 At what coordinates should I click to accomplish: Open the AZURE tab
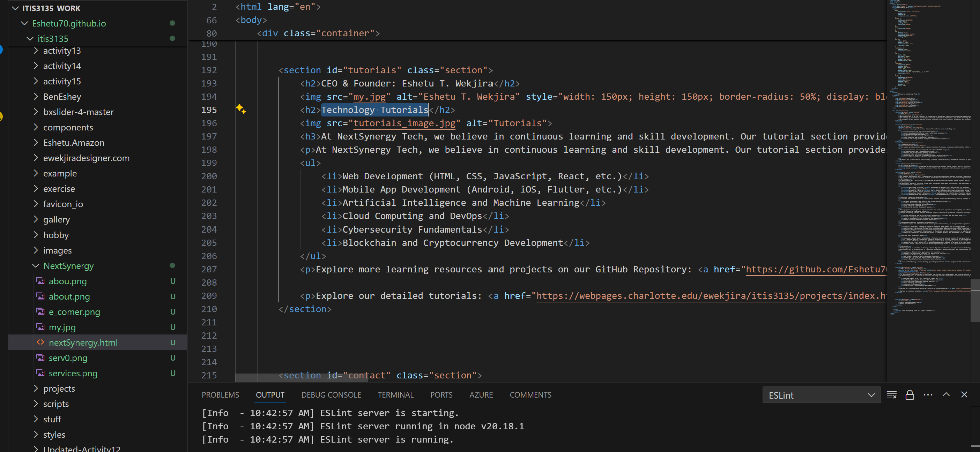click(481, 395)
